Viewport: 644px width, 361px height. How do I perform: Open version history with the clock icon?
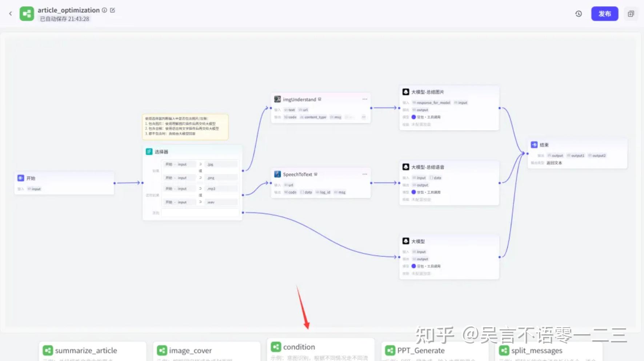[x=578, y=13]
